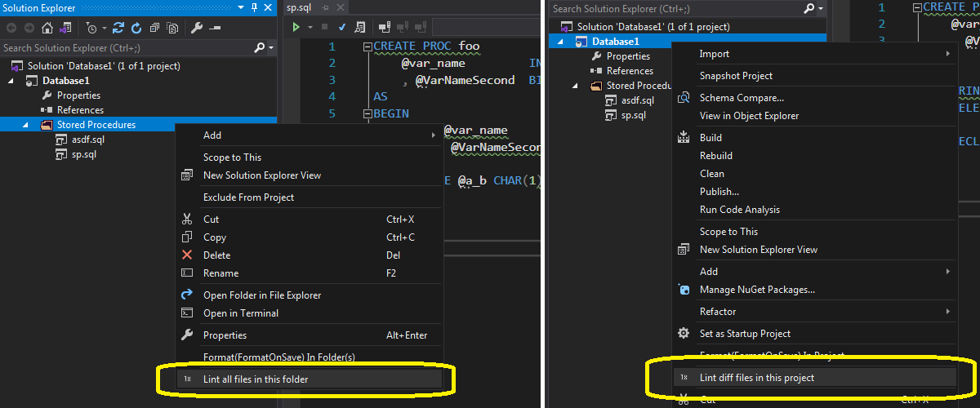The width and height of the screenshot is (980, 408).
Task: Click scissors icon beside Cut
Action: pos(187,219)
